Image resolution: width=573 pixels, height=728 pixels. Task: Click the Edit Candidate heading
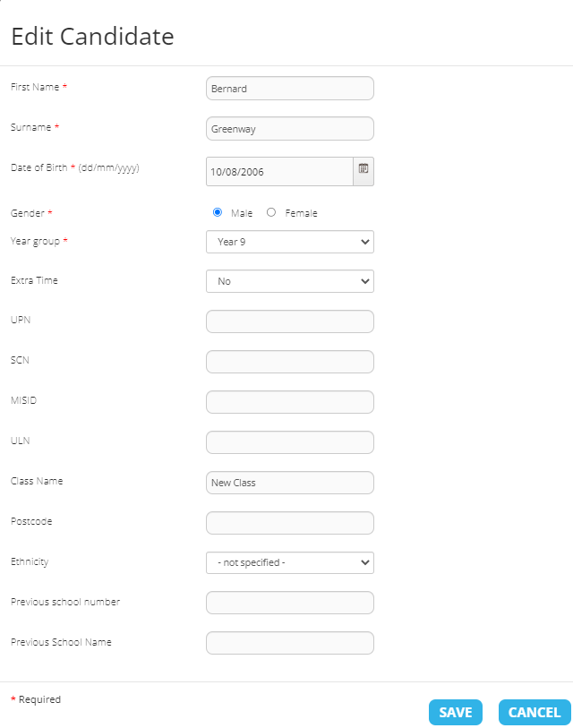pos(92,37)
